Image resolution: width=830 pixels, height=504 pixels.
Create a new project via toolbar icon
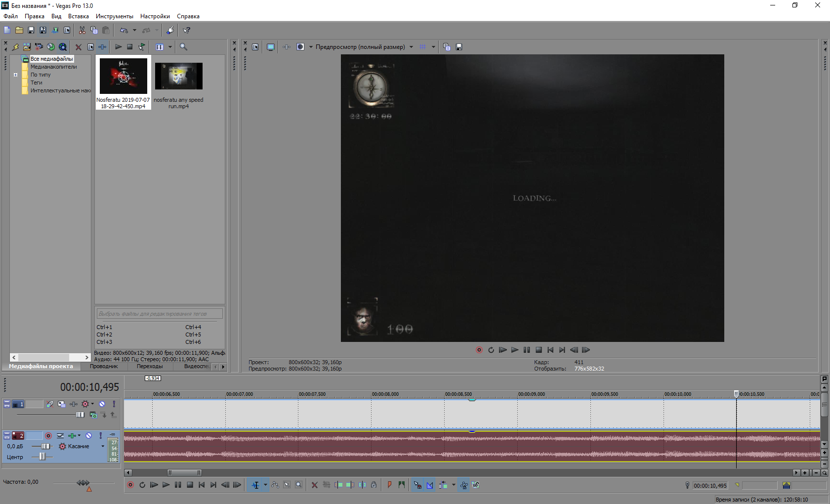click(7, 30)
